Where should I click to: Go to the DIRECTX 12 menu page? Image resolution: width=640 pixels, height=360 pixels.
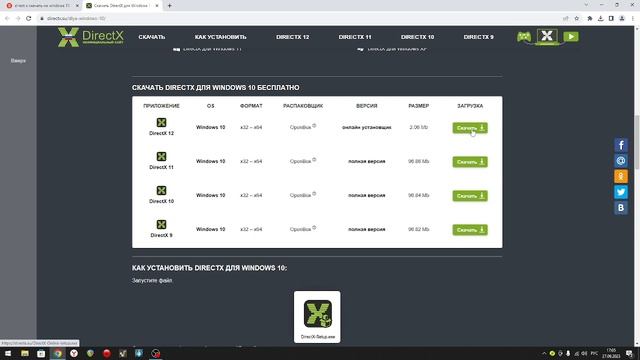[x=292, y=37]
